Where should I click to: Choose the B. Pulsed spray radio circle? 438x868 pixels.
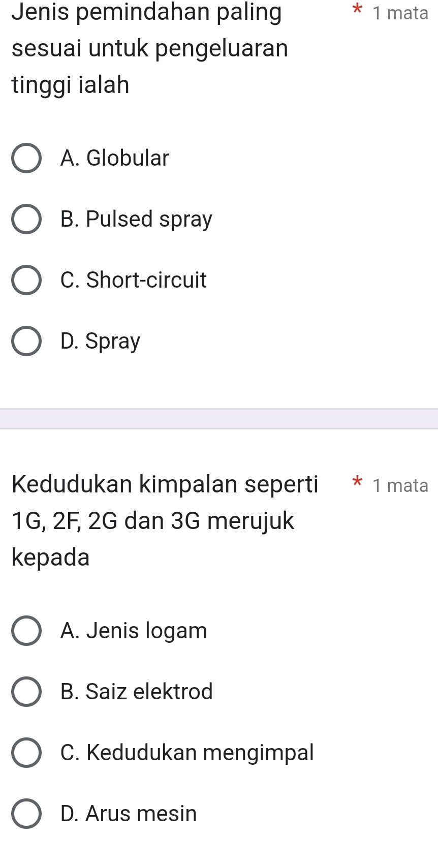point(26,219)
